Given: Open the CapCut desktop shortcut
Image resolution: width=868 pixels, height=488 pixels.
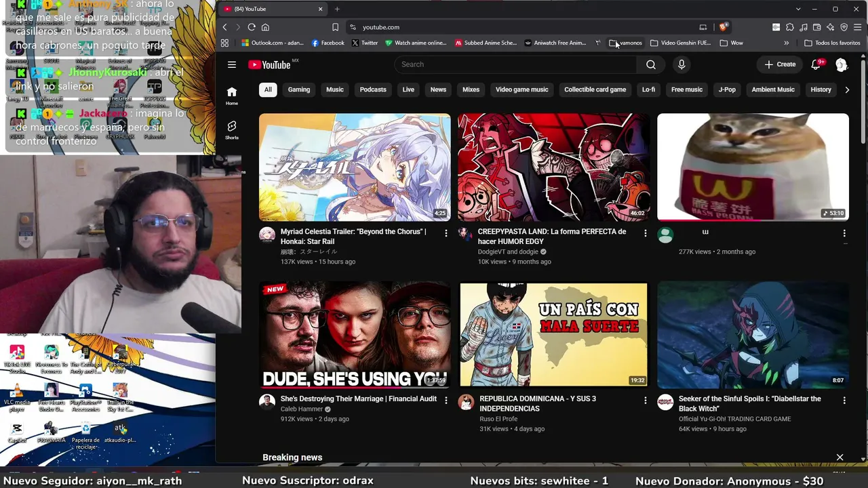Looking at the screenshot, I should (x=17, y=432).
